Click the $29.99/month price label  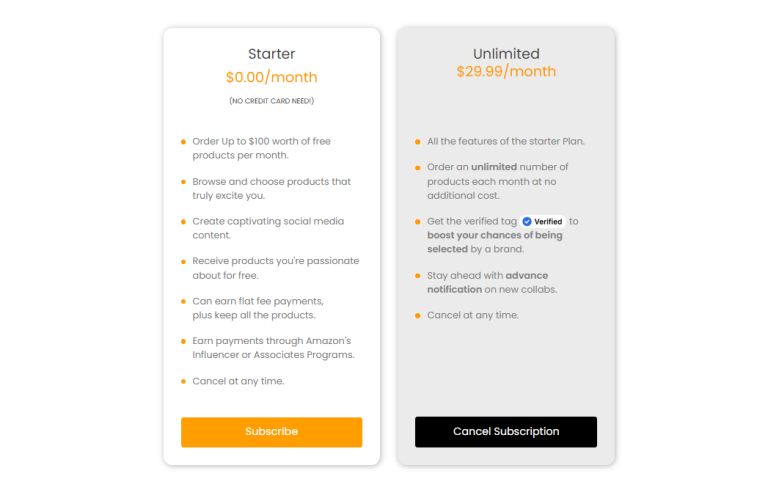[x=506, y=72]
